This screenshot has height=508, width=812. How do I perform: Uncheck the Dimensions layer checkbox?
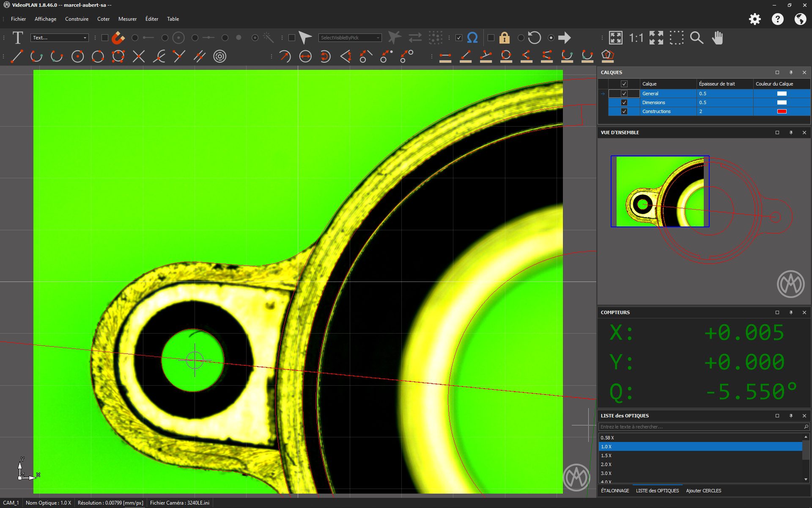(624, 102)
